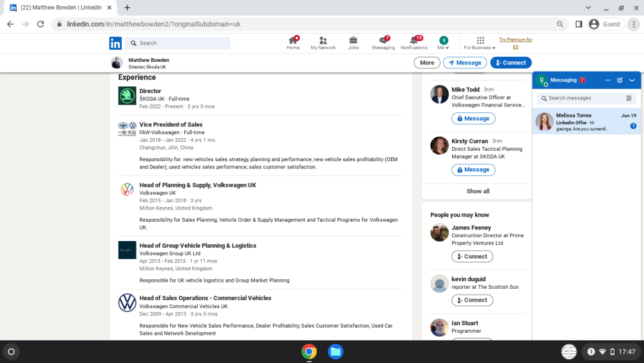The height and width of the screenshot is (363, 644).
Task: Open the More options button
Action: [x=427, y=63]
